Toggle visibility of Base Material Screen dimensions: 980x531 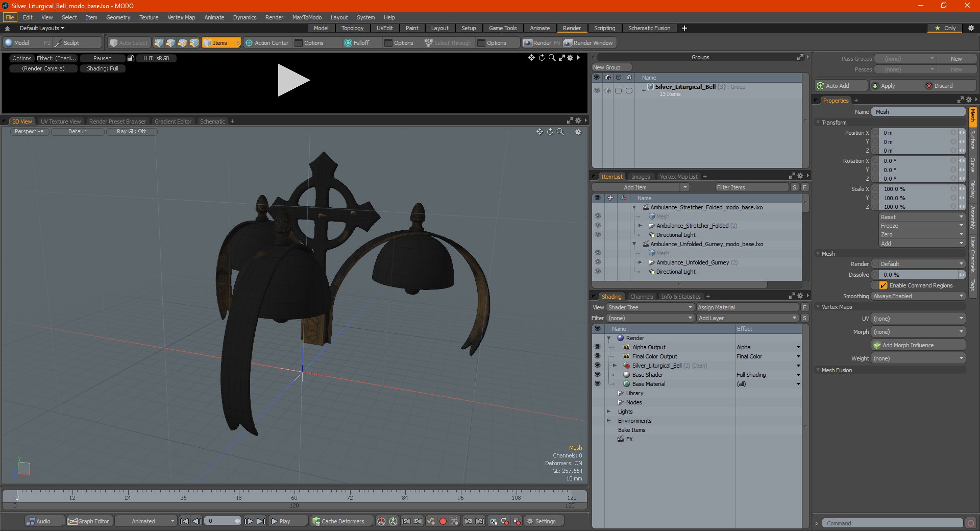click(x=597, y=384)
